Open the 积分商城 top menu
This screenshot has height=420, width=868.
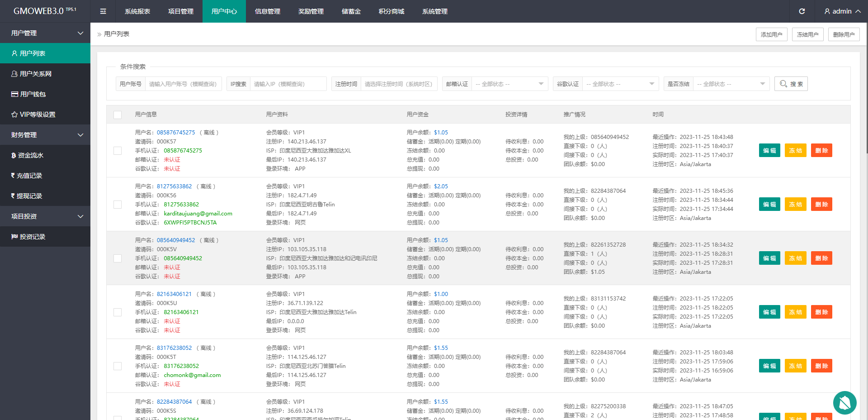tap(392, 11)
